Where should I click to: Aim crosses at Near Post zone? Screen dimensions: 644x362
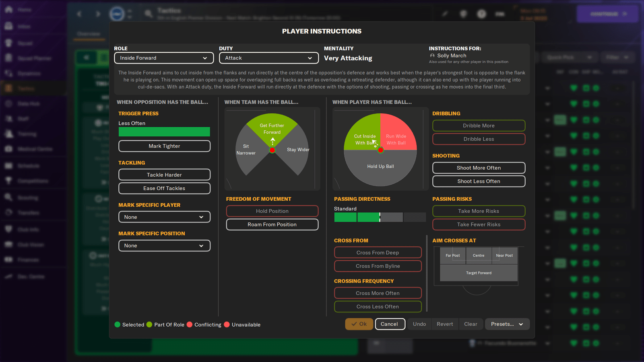[504, 255]
